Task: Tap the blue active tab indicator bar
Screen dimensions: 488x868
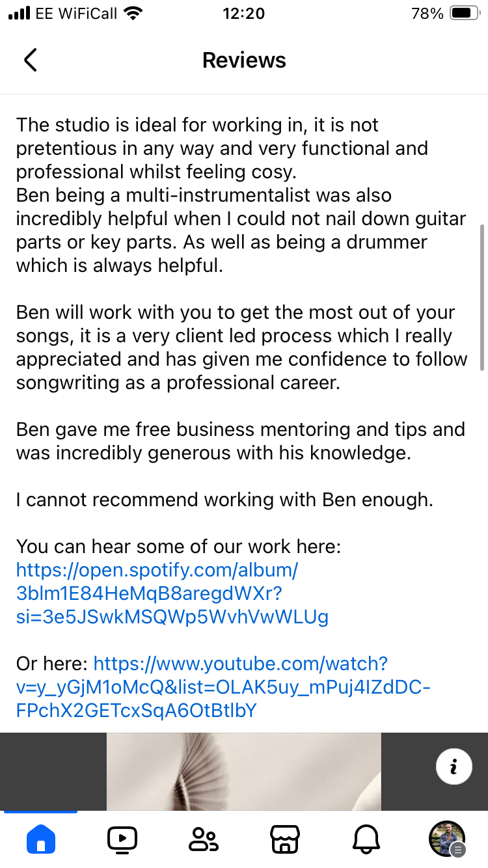Action: coord(40,812)
